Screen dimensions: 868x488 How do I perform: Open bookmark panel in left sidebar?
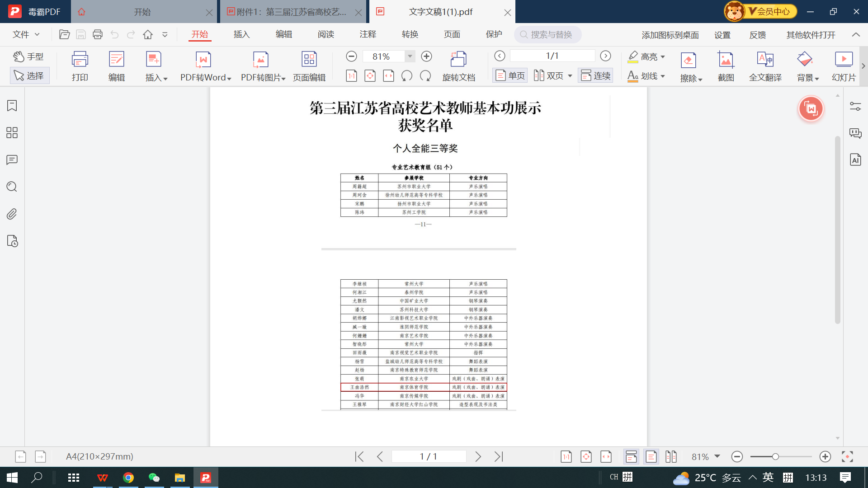12,106
